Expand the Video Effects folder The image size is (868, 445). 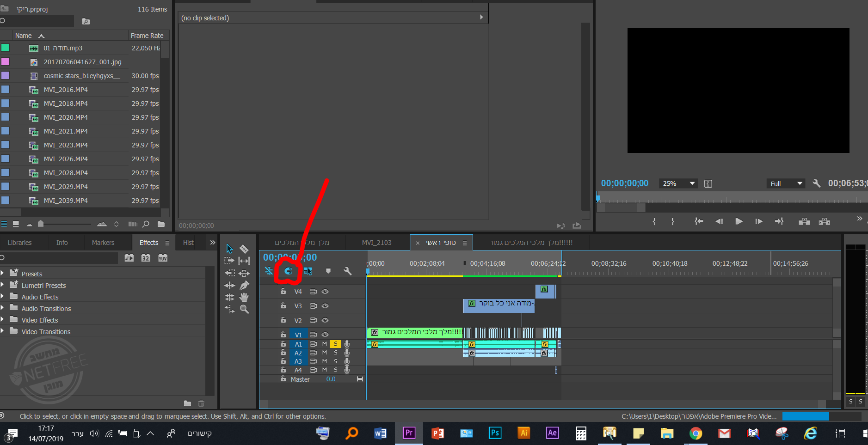click(x=3, y=320)
